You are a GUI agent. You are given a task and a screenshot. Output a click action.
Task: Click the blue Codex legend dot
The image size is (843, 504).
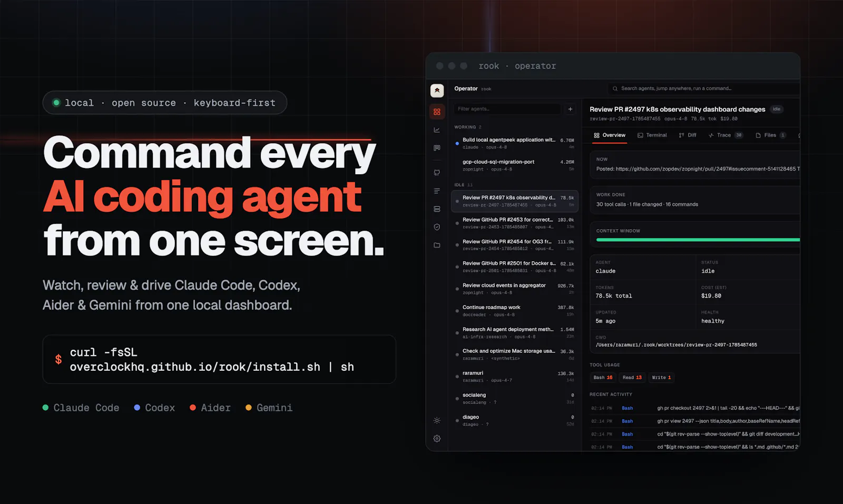[x=137, y=408]
